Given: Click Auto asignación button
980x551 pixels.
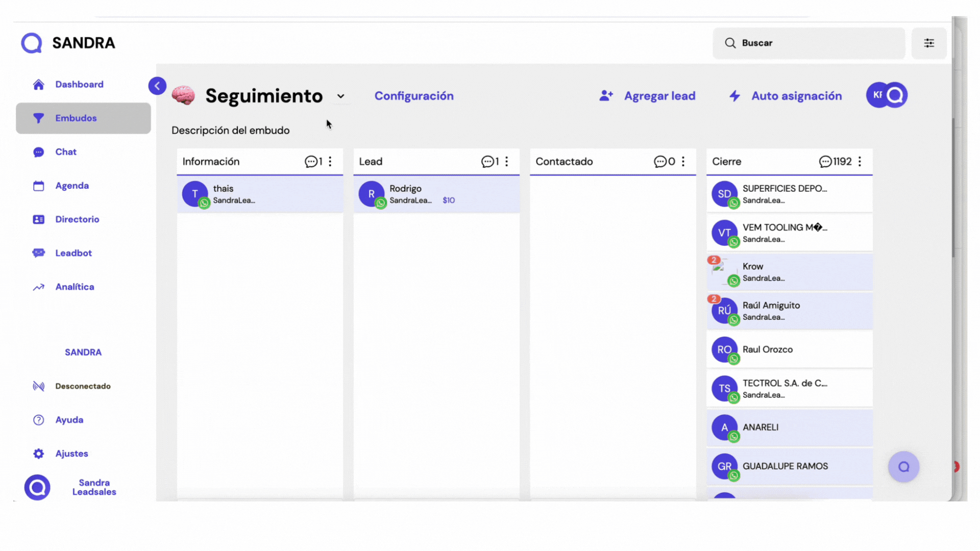Looking at the screenshot, I should click(786, 96).
